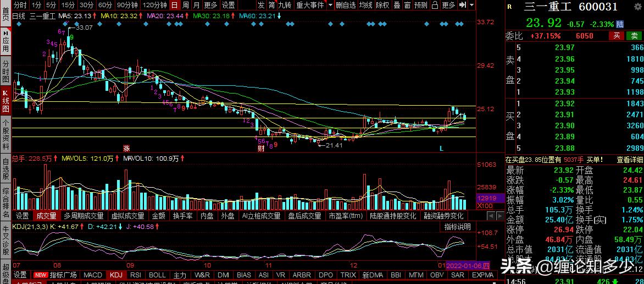Select the 成交量 volume tab

click(x=46, y=216)
